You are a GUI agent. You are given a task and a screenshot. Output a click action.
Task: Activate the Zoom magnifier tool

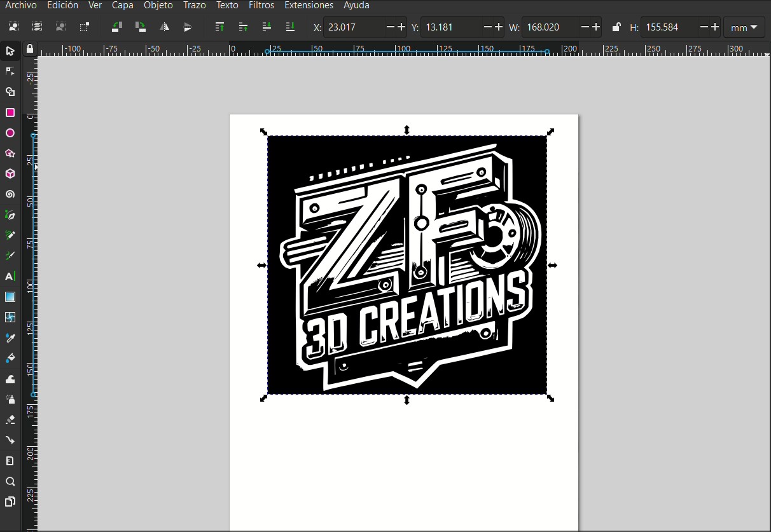point(10,481)
